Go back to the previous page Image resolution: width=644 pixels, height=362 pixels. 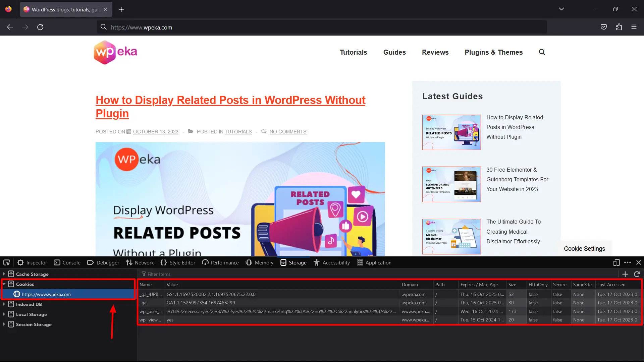pyautogui.click(x=10, y=27)
